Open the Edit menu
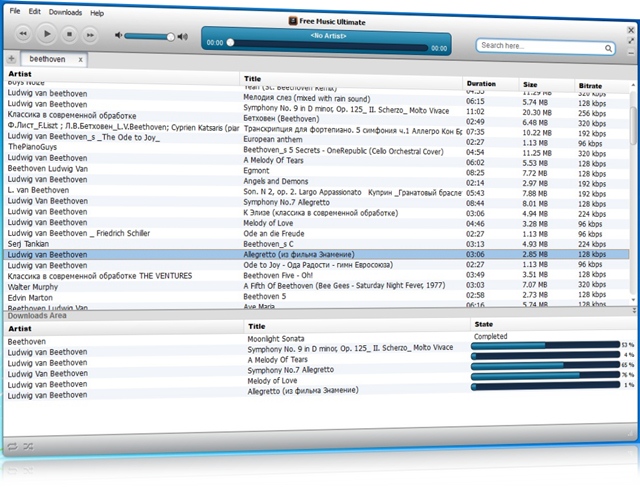 tap(35, 11)
